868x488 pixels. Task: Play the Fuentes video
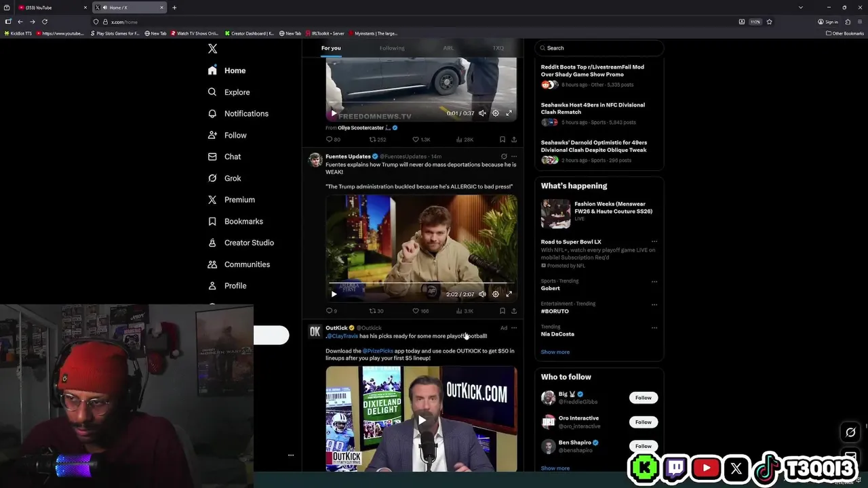point(334,294)
